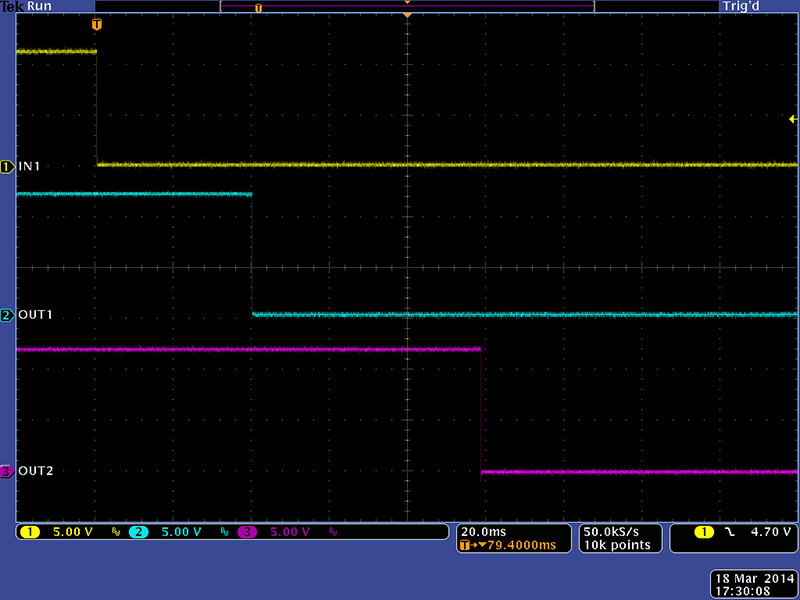The image size is (800, 600).
Task: Click the channel 2 OUT1 ground marker
Action: coord(7,315)
